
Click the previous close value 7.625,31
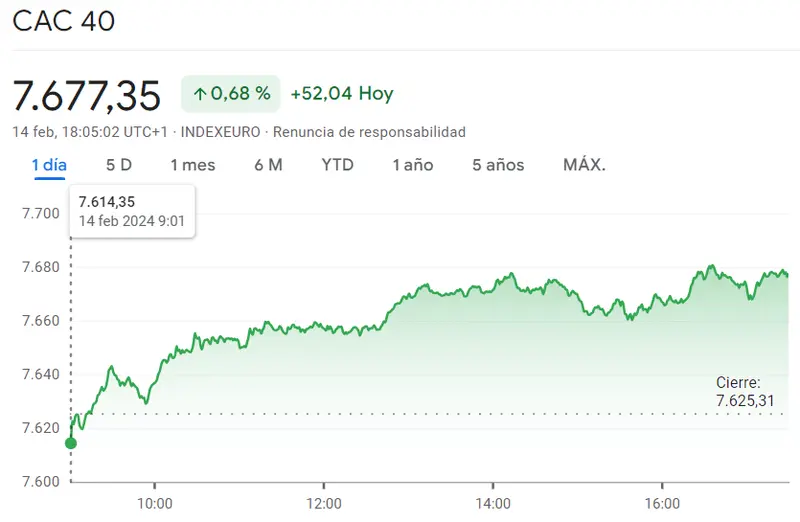tap(745, 401)
